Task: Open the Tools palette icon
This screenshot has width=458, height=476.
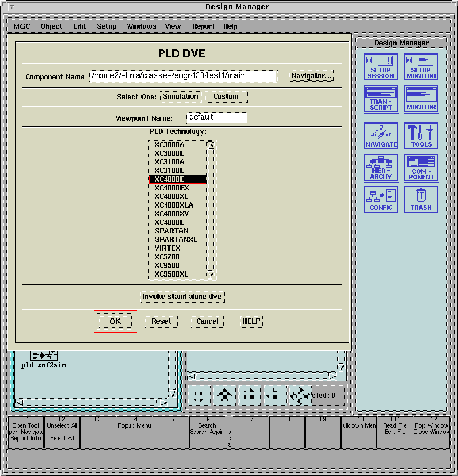Action: 421,136
